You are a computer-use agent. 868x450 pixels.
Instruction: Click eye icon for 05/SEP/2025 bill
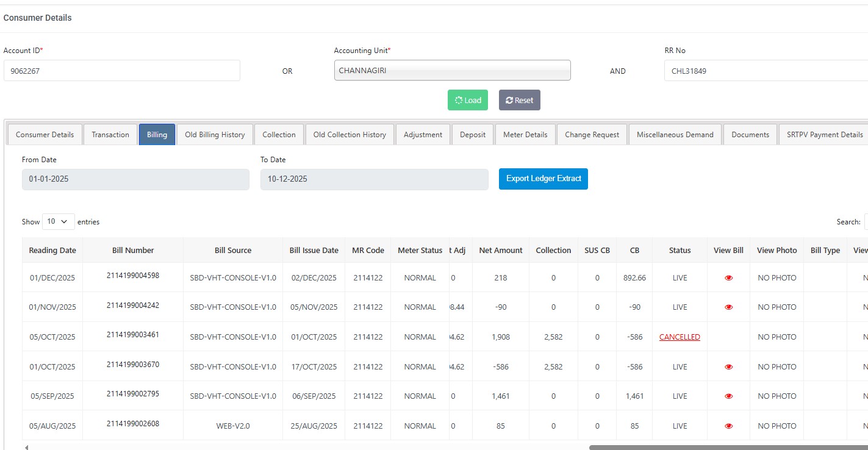728,396
